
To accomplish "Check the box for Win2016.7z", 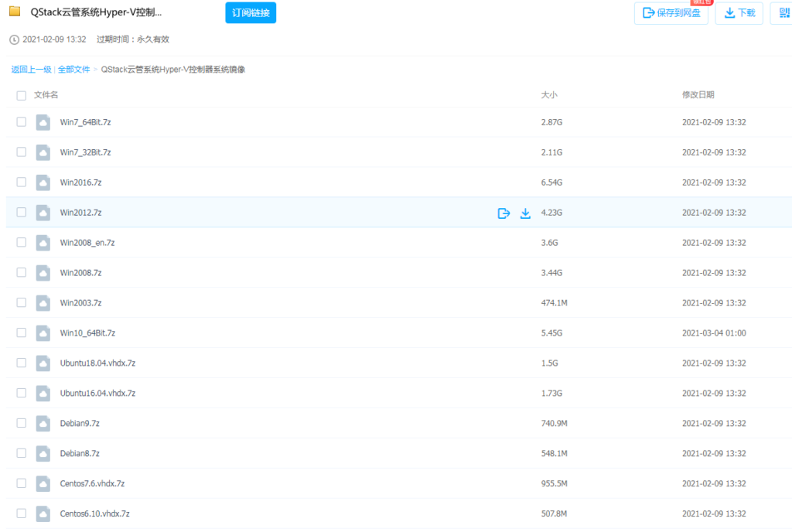I will [x=21, y=182].
